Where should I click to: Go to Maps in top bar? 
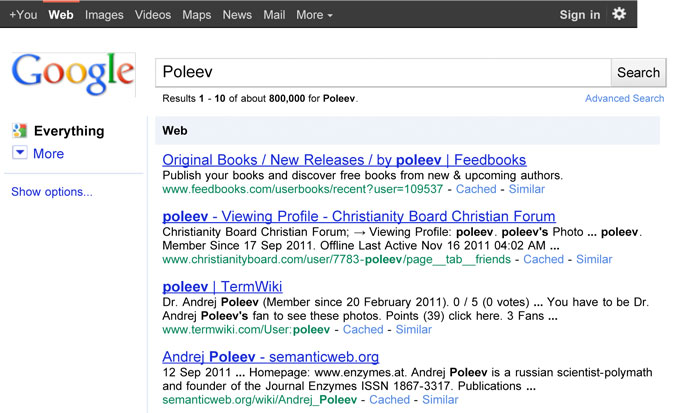point(196,15)
